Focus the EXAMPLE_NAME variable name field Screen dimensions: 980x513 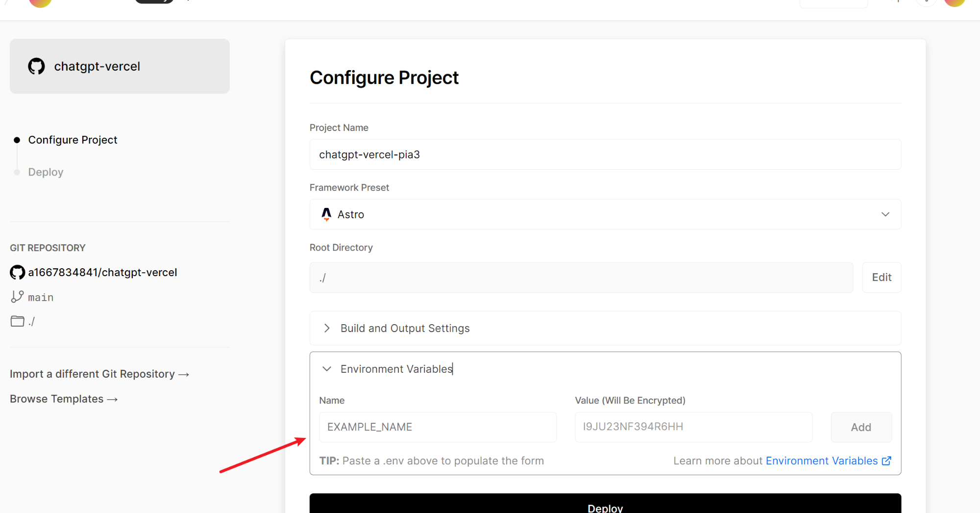click(438, 427)
